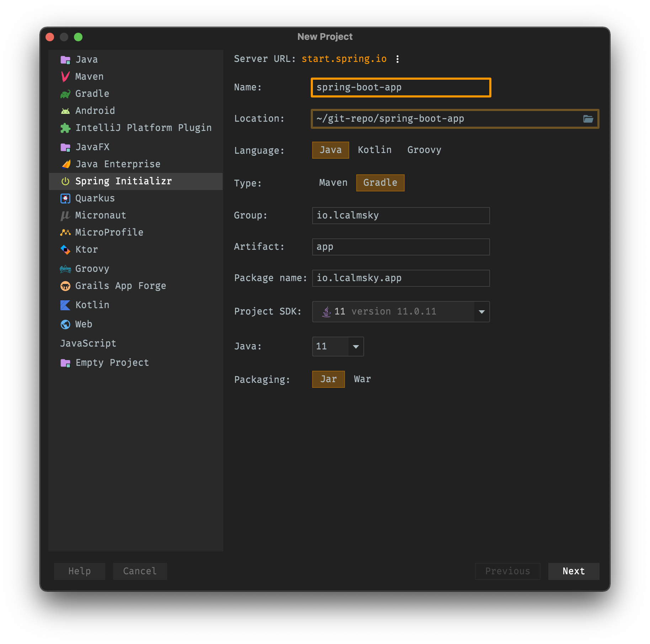Screen dimensions: 650x644
Task: Select Grails App Forge in list
Action: [136, 286]
